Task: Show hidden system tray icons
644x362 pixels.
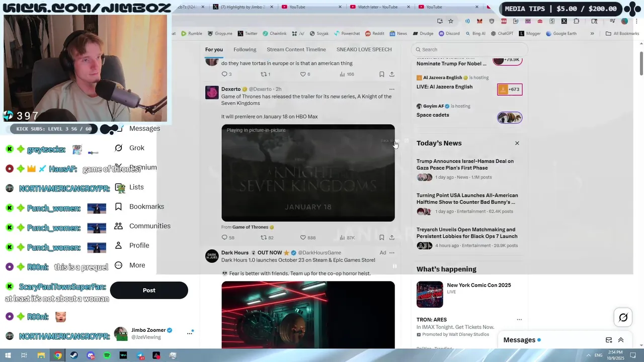Action: [x=588, y=355]
